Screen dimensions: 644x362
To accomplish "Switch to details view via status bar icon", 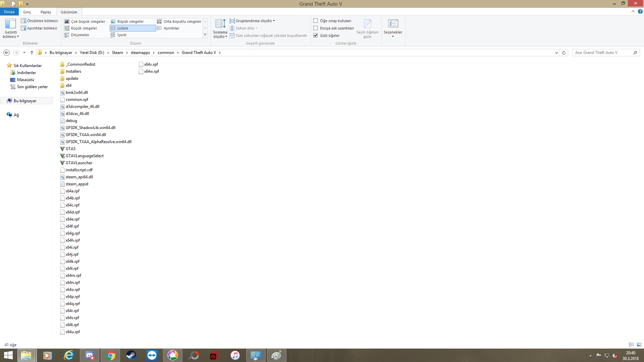I will click(631, 345).
